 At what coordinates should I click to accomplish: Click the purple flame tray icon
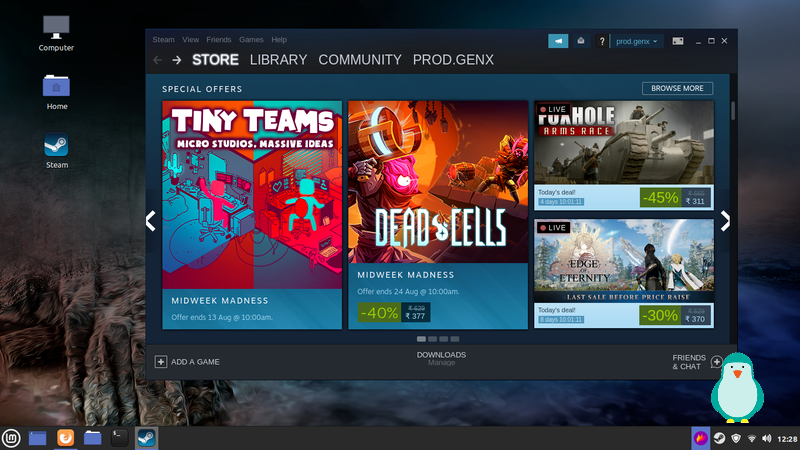pos(701,438)
